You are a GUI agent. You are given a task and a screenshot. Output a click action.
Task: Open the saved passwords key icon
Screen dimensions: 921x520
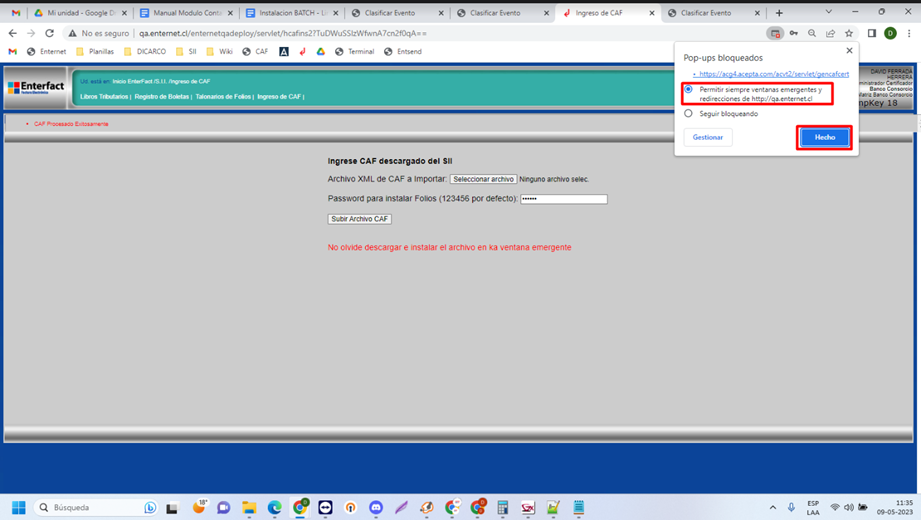click(794, 33)
